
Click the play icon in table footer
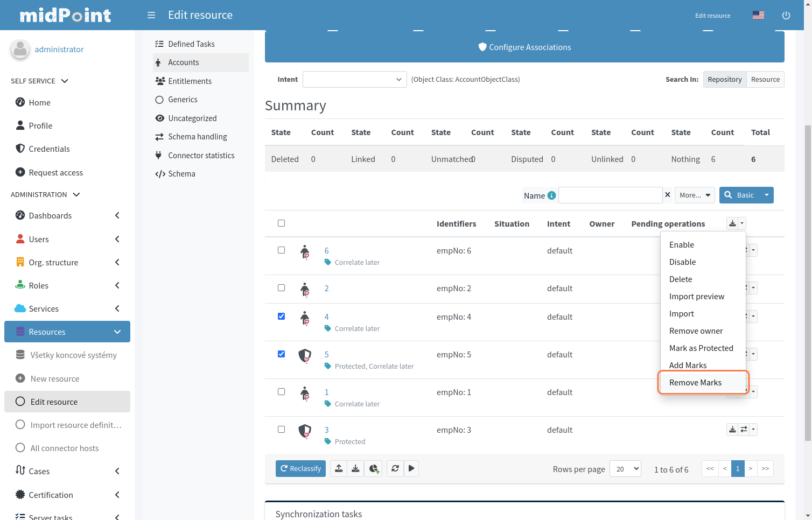pos(411,468)
